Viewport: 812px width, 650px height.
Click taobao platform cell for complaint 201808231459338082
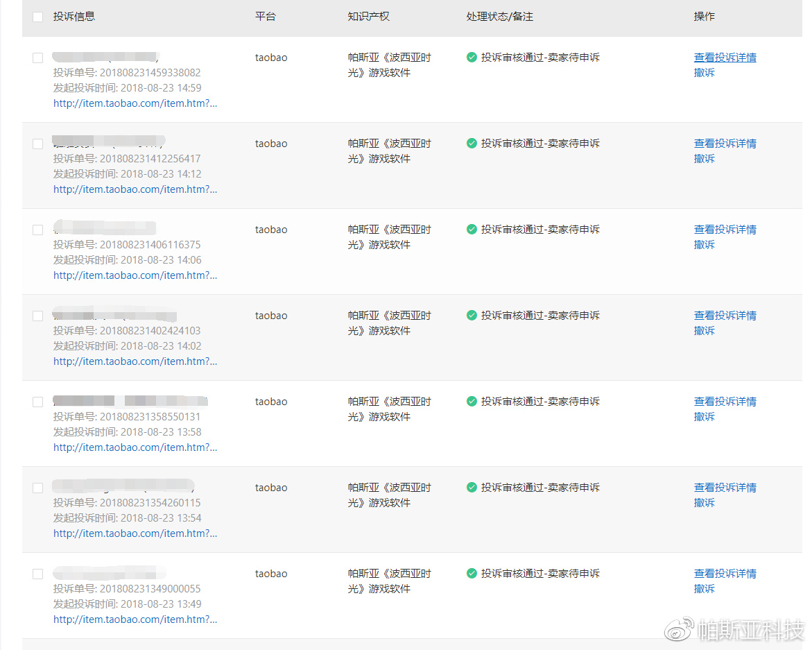tap(271, 58)
